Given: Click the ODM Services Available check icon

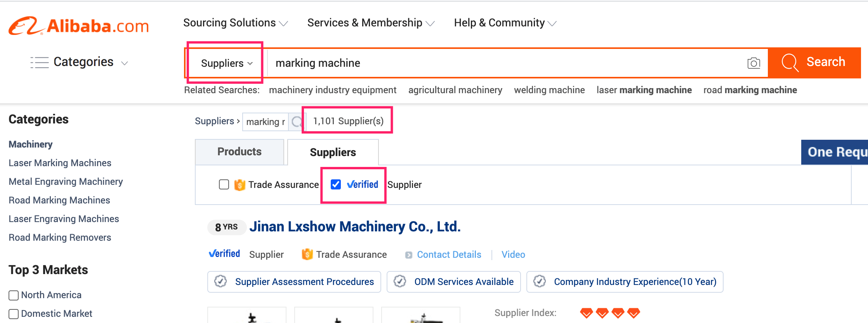Looking at the screenshot, I should (400, 281).
